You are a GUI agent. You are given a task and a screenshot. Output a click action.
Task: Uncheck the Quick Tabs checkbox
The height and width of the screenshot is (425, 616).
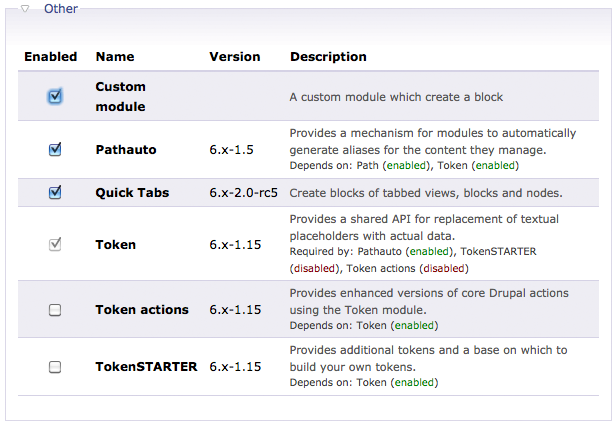point(55,193)
